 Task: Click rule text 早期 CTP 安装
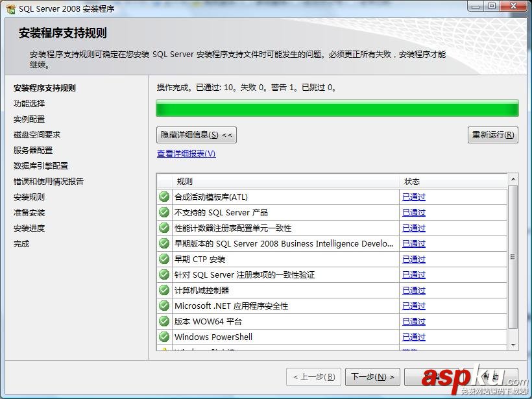pos(200,260)
